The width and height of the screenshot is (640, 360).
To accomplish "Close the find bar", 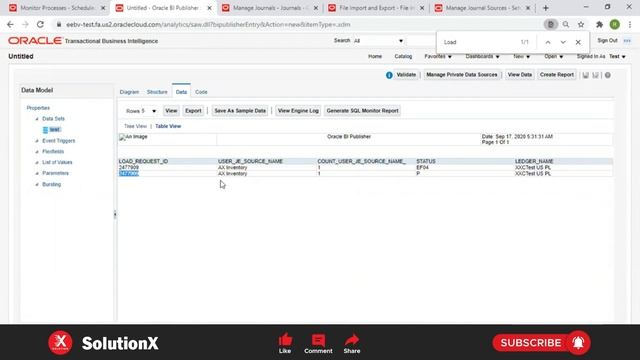I will (578, 42).
